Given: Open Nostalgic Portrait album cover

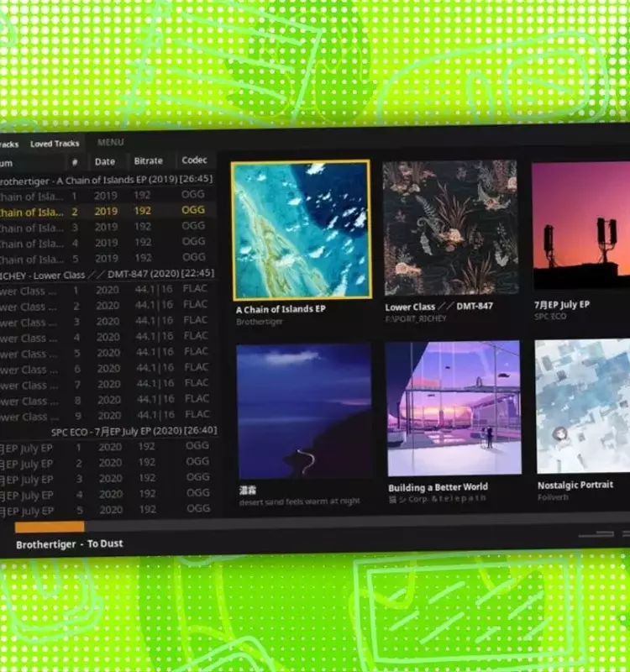Looking at the screenshot, I should pos(583,407).
